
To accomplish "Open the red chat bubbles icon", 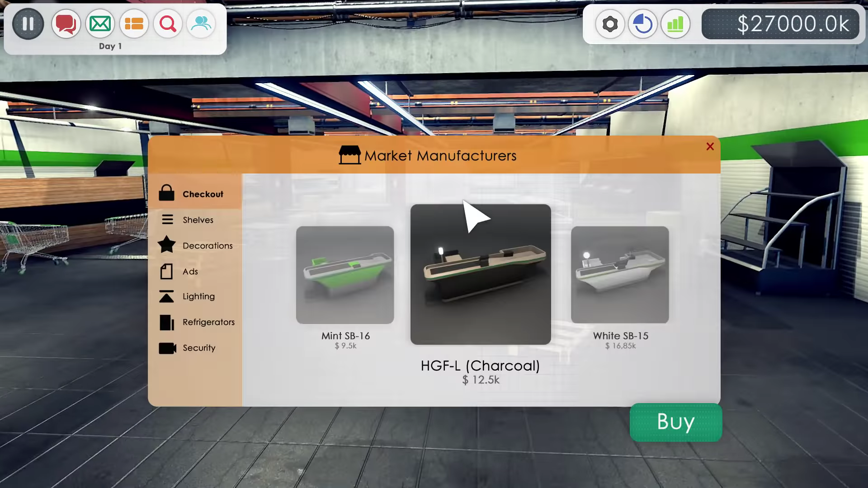I will pos(66,23).
